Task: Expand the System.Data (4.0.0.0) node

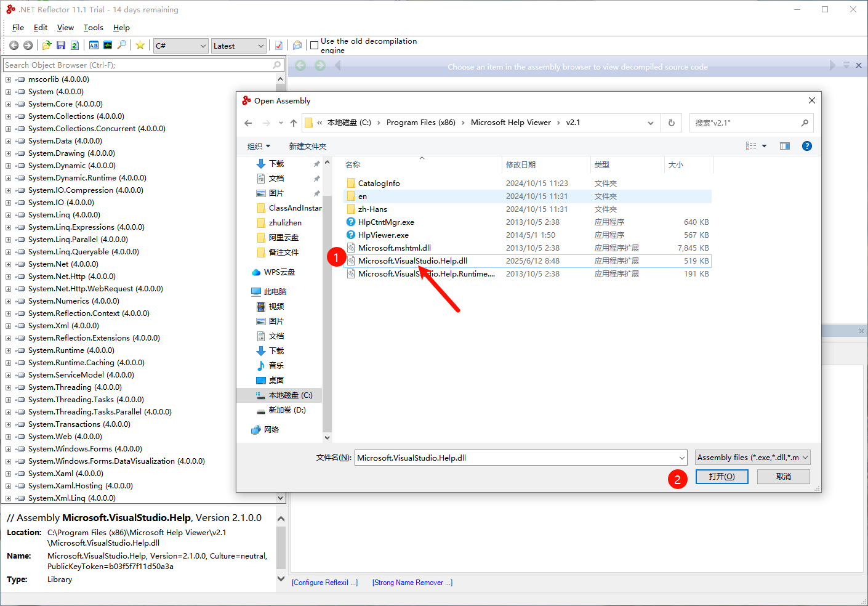Action: pos(9,141)
